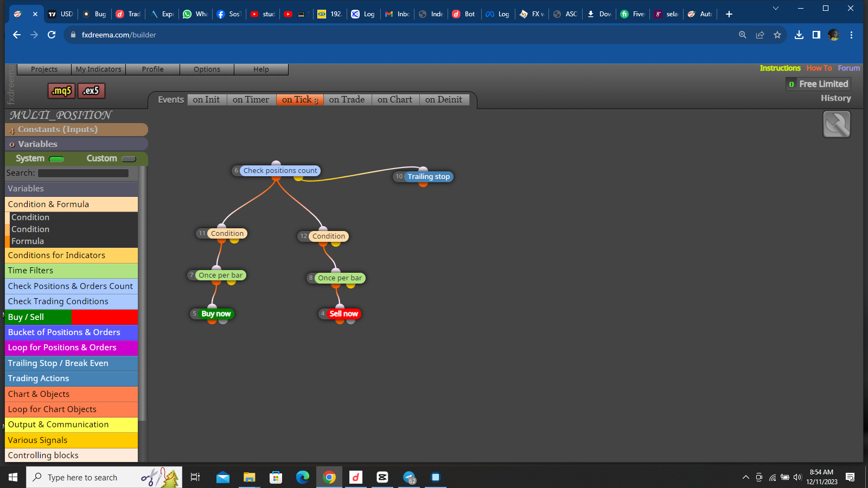Bookmark page with star icon
The width and height of the screenshot is (868, 488).
(x=777, y=35)
